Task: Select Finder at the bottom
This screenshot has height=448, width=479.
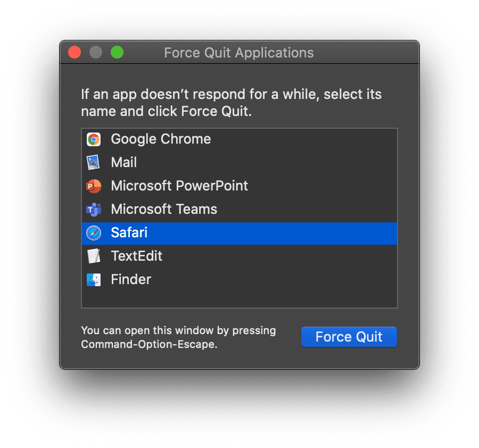Action: (x=130, y=279)
